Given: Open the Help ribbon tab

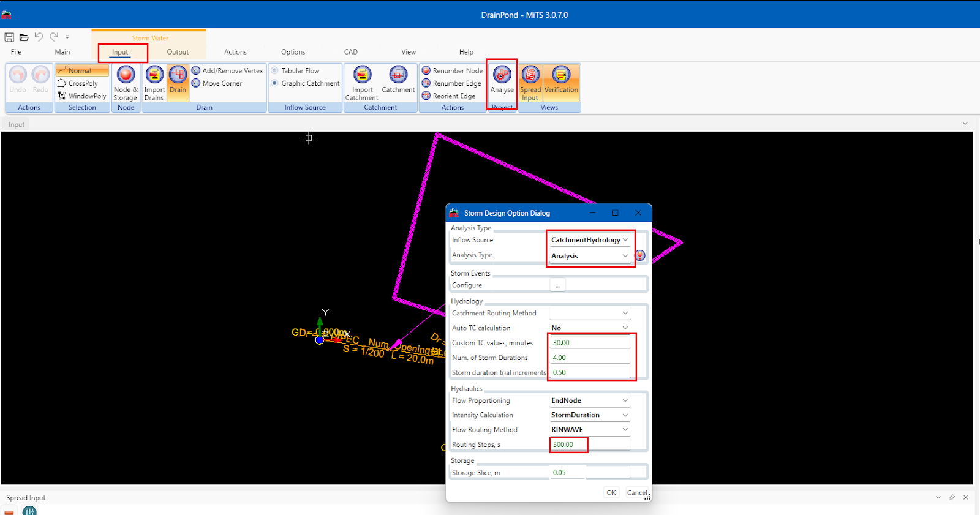Looking at the screenshot, I should (x=466, y=52).
